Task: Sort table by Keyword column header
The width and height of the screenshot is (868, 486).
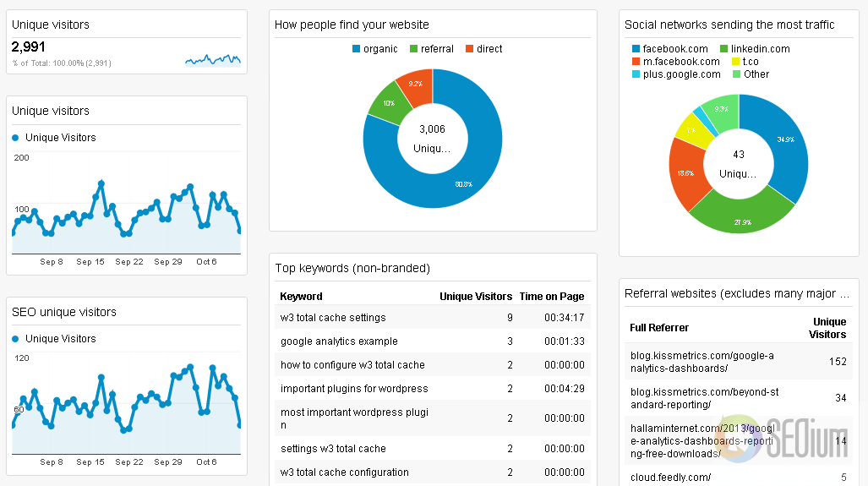Action: coord(301,296)
